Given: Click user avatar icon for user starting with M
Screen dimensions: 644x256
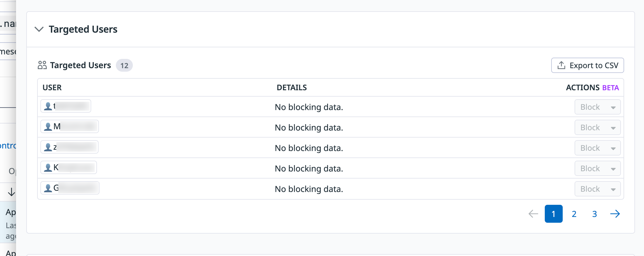Looking at the screenshot, I should click(48, 127).
